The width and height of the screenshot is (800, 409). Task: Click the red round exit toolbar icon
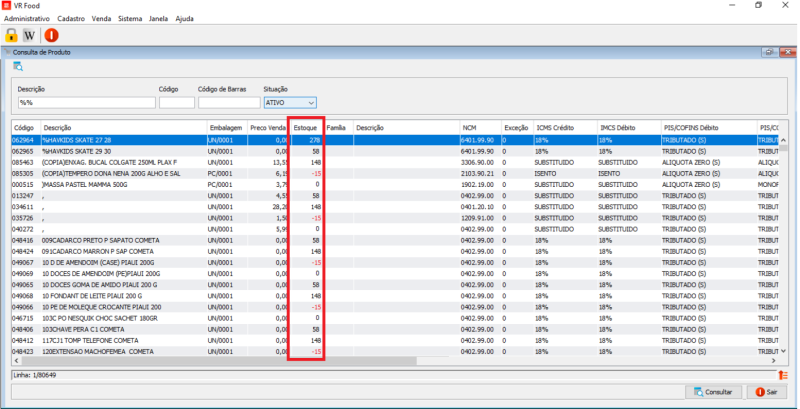(x=51, y=35)
